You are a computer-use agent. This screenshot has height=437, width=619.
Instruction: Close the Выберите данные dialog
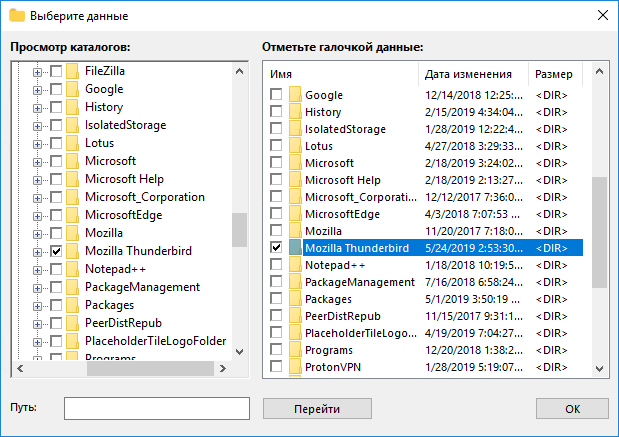602,15
